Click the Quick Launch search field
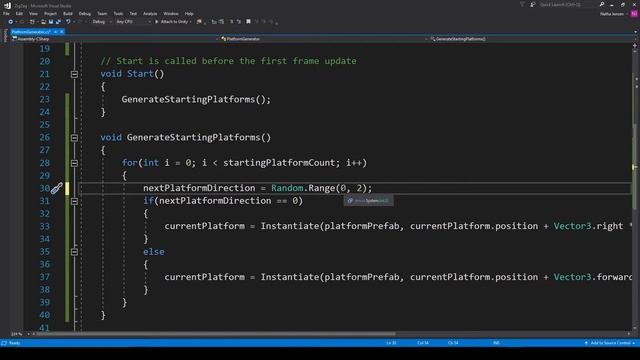This screenshot has height=360, width=640. click(567, 4)
